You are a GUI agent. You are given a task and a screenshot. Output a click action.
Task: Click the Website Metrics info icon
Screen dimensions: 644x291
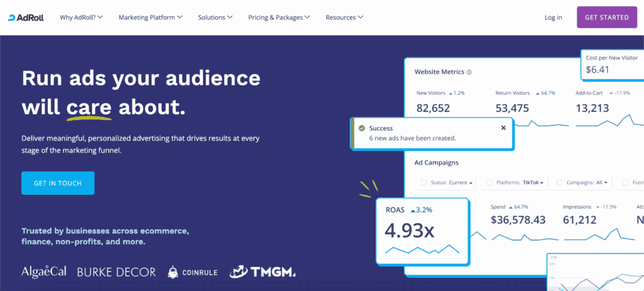pyautogui.click(x=470, y=72)
